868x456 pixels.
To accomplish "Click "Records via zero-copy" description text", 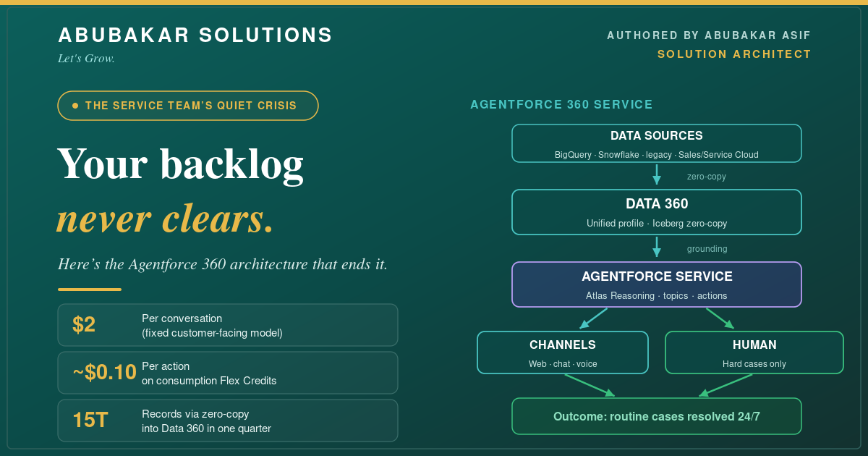I will (195, 414).
